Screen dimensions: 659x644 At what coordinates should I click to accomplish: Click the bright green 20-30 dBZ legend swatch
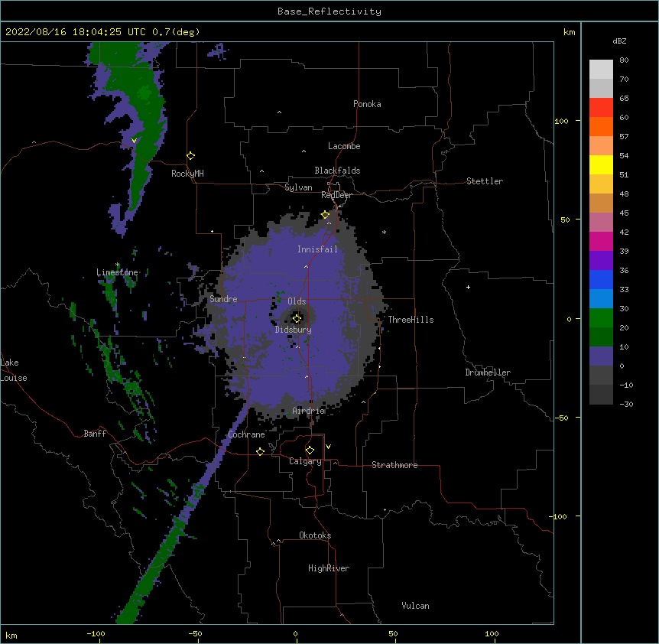point(601,318)
